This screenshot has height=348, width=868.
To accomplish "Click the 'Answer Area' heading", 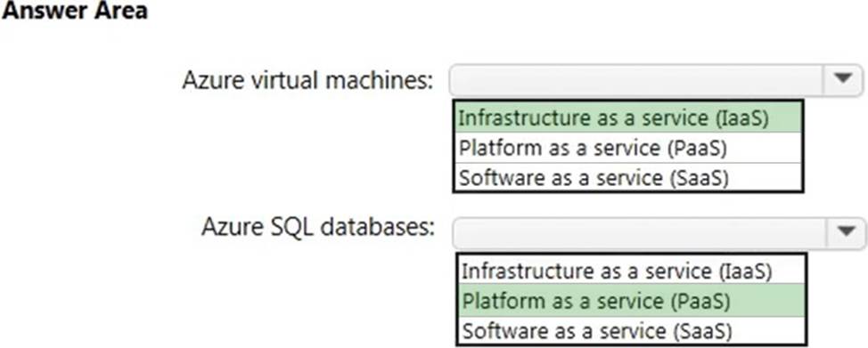I will (75, 11).
